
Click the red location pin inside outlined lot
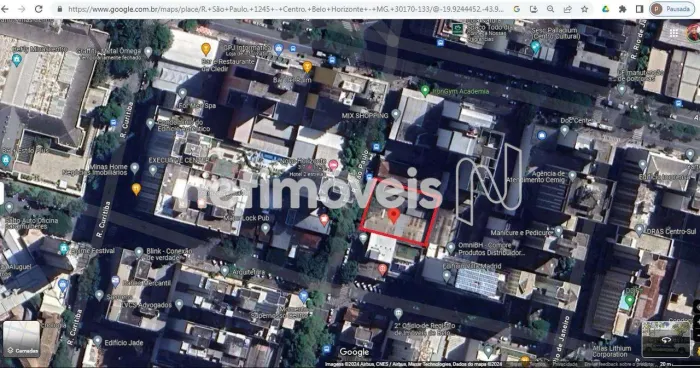point(393,216)
